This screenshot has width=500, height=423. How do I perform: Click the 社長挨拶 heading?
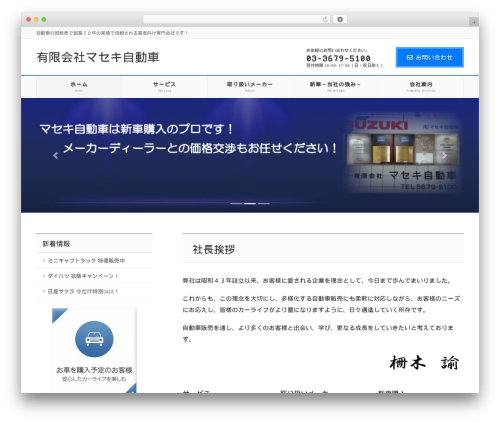pos(214,249)
